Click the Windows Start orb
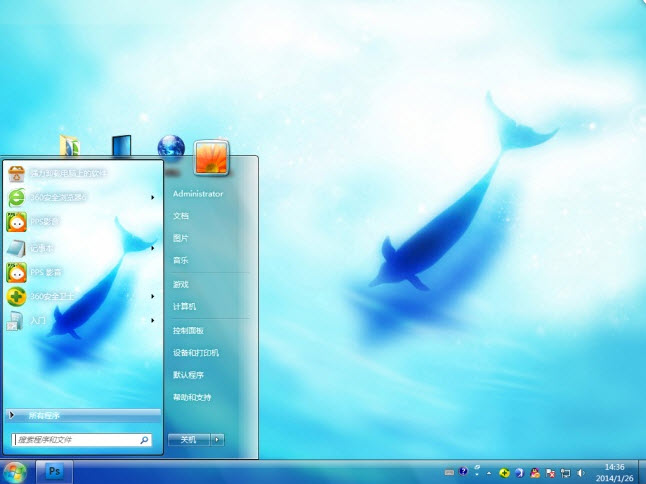 coord(15,472)
